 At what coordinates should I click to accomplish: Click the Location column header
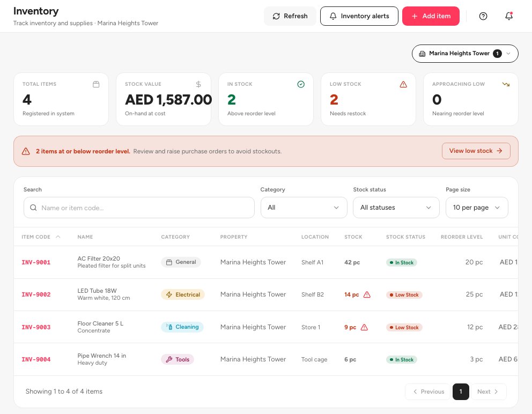(315, 237)
